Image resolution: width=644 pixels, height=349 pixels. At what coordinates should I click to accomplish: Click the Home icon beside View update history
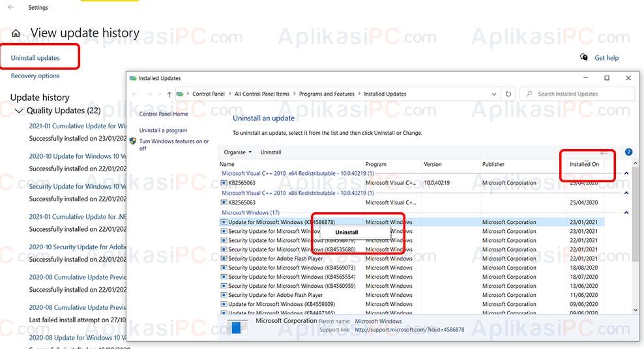pyautogui.click(x=16, y=33)
